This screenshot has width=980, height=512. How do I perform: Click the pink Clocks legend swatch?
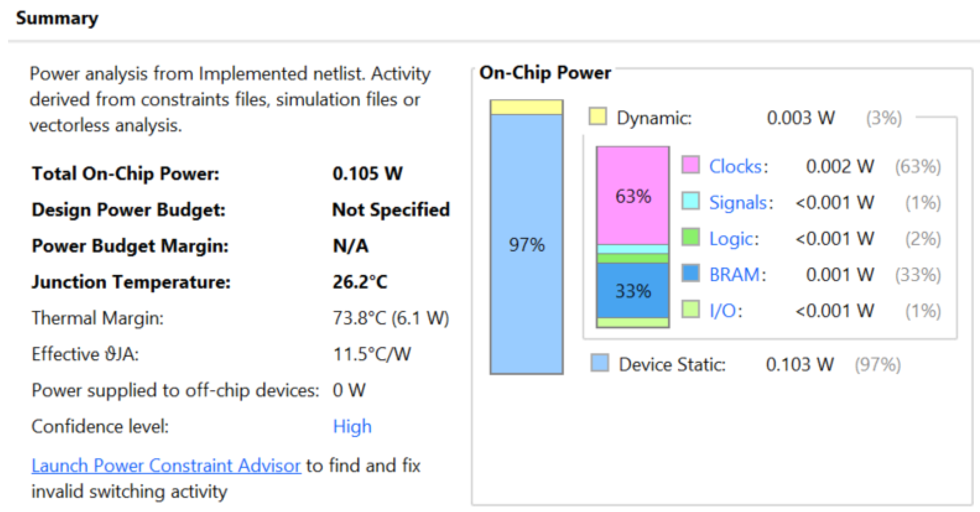tap(690, 165)
